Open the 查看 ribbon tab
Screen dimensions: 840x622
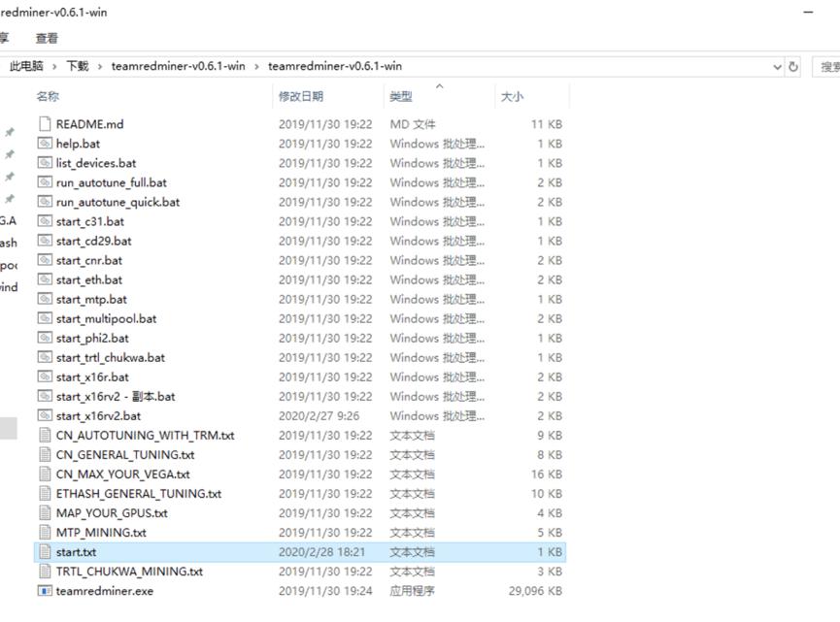tap(47, 38)
